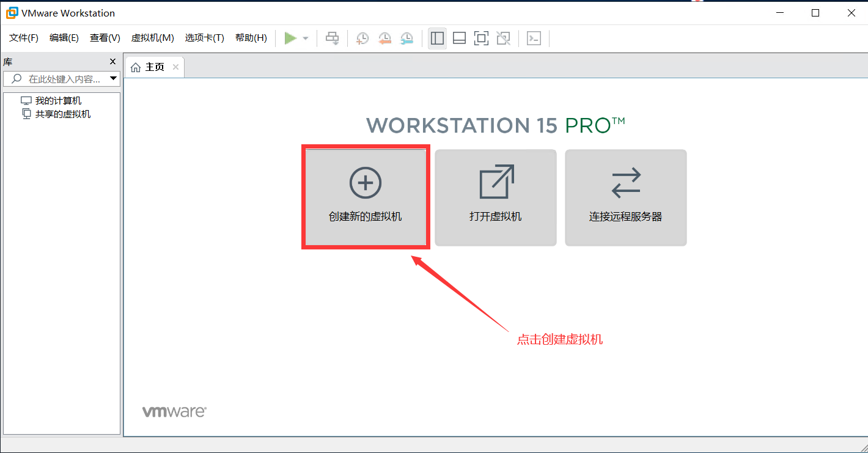The image size is (868, 453).
Task: Click the library search input field
Action: 61,79
